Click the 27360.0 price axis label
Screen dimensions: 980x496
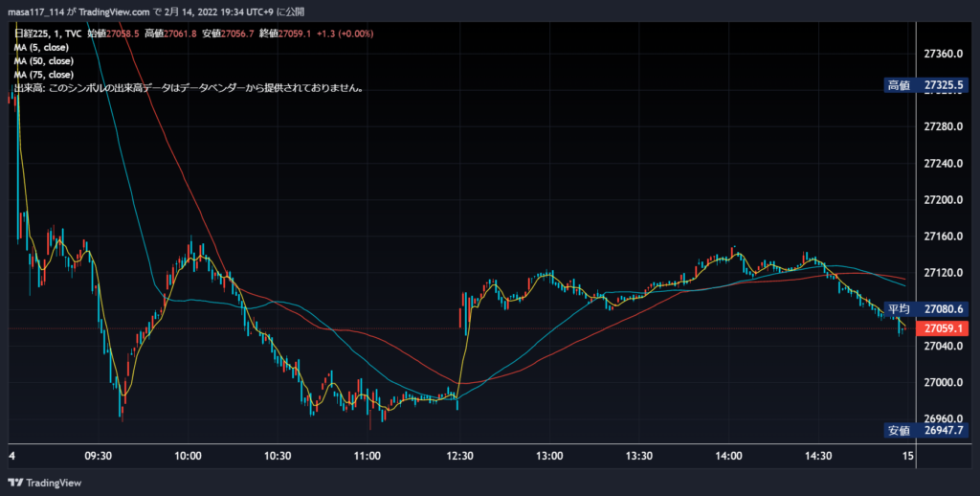click(943, 54)
